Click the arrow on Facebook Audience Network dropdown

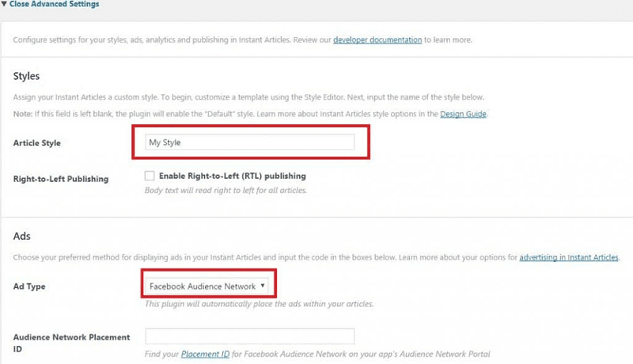click(262, 285)
